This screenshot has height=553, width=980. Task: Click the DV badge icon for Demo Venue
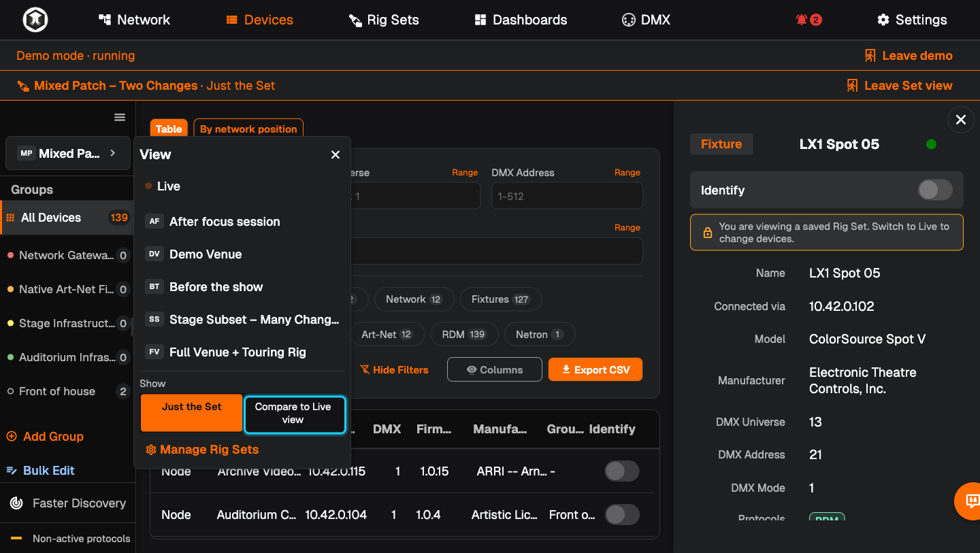click(x=154, y=254)
